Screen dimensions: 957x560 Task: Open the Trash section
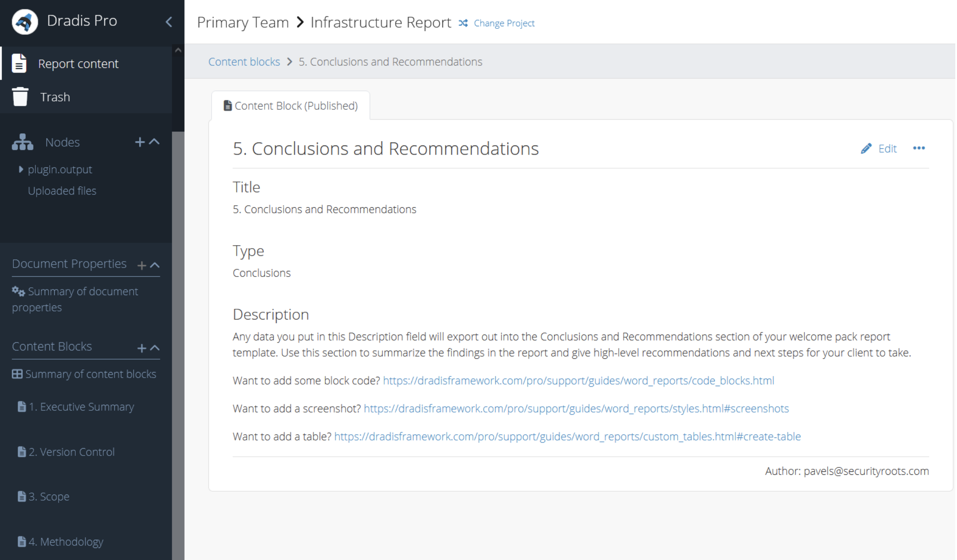coord(86,97)
